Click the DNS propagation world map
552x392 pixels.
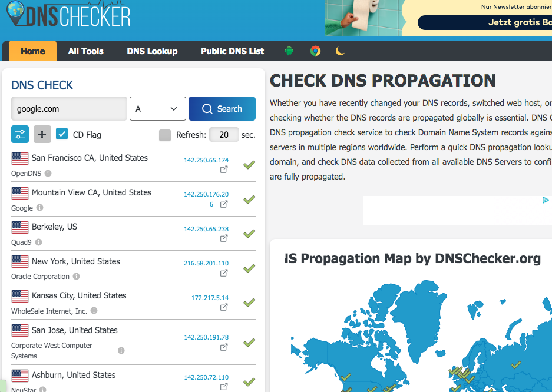coord(421,335)
